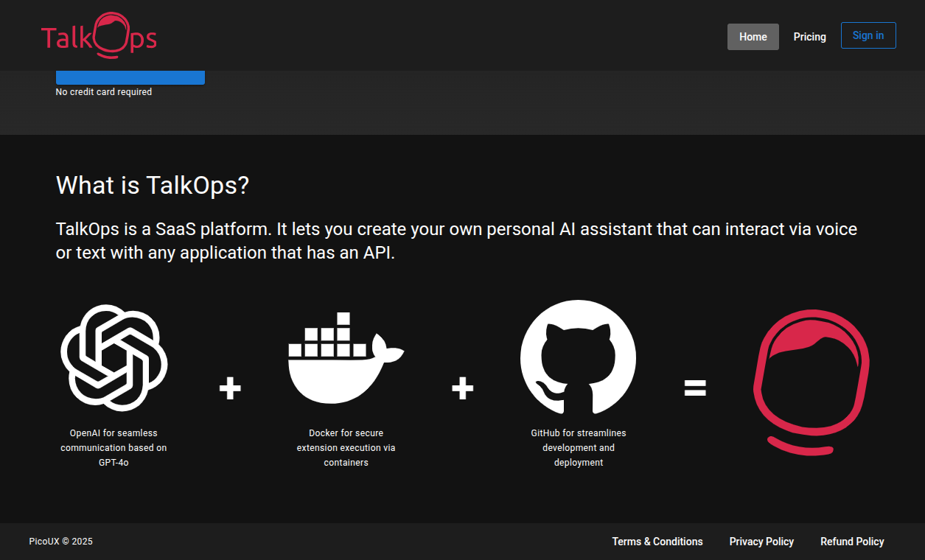The height and width of the screenshot is (560, 925).
Task: Click the GitHub for streamlines development caption
Action: click(x=579, y=448)
